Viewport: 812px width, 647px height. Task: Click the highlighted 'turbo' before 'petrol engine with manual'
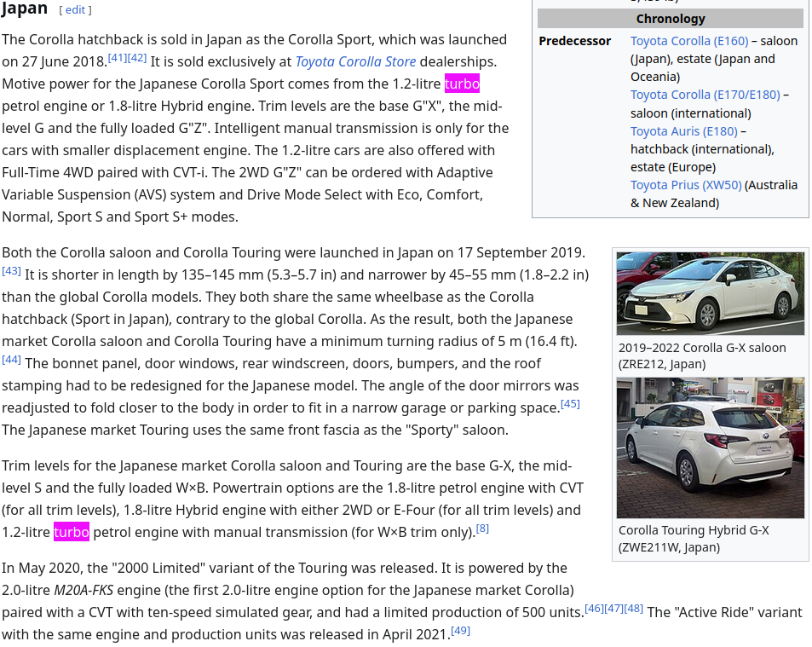point(72,532)
